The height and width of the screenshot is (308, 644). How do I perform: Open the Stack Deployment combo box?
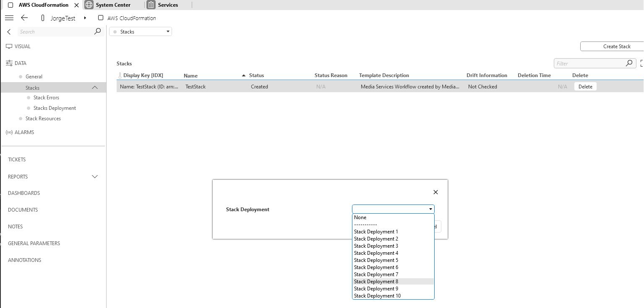393,209
